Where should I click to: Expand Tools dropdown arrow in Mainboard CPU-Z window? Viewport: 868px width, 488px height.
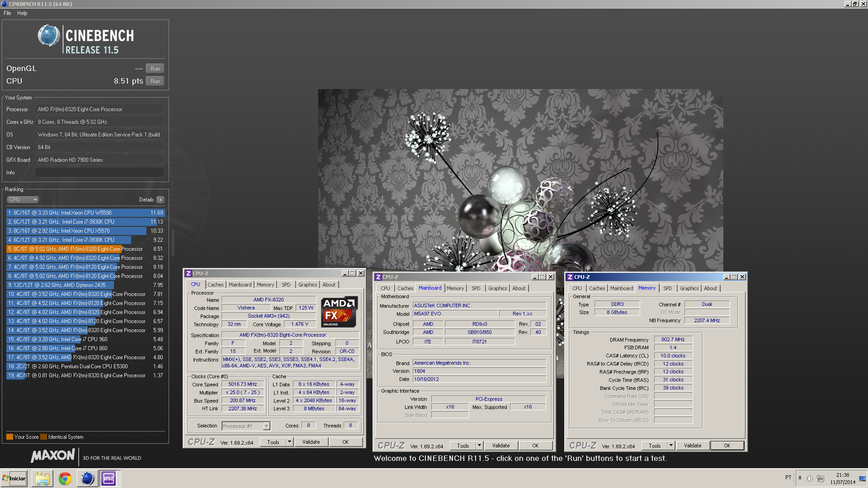(x=480, y=446)
